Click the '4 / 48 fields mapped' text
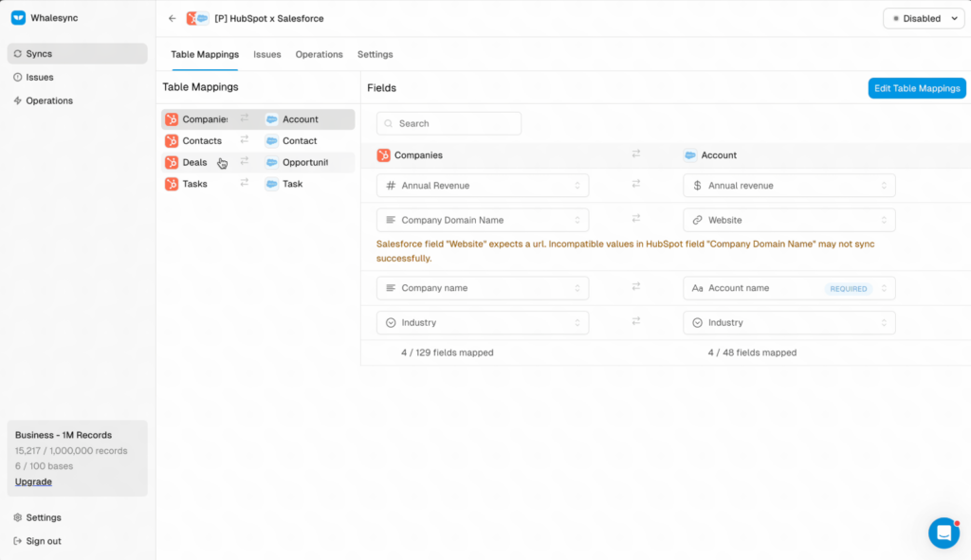 coord(752,352)
